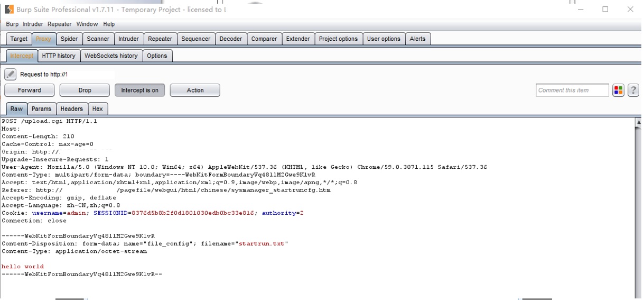Select the Raw request view tab
Viewport: 644px width, 300px height.
pyautogui.click(x=16, y=109)
